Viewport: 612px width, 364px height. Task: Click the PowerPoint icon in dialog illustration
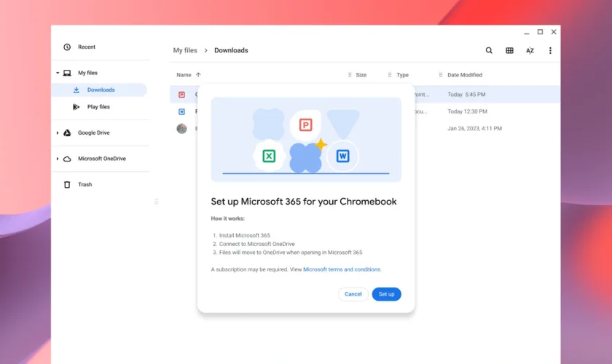[305, 124]
